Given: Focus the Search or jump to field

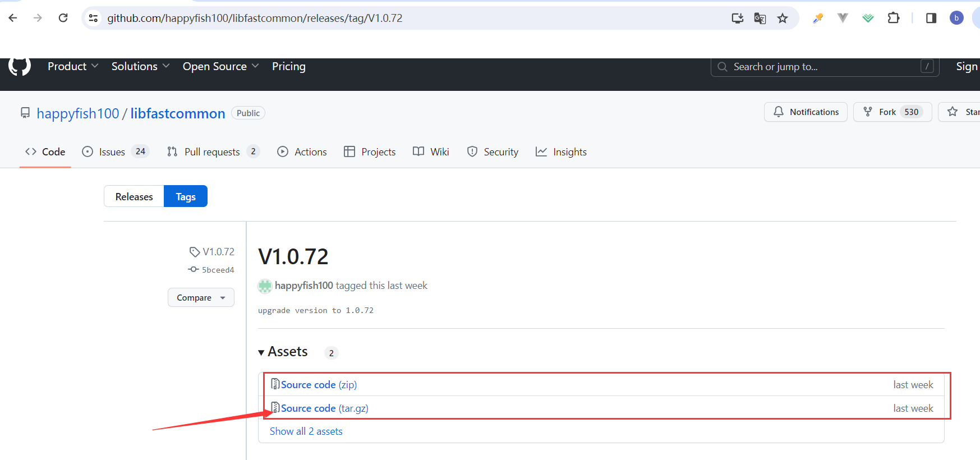Looking at the screenshot, I should tap(825, 67).
